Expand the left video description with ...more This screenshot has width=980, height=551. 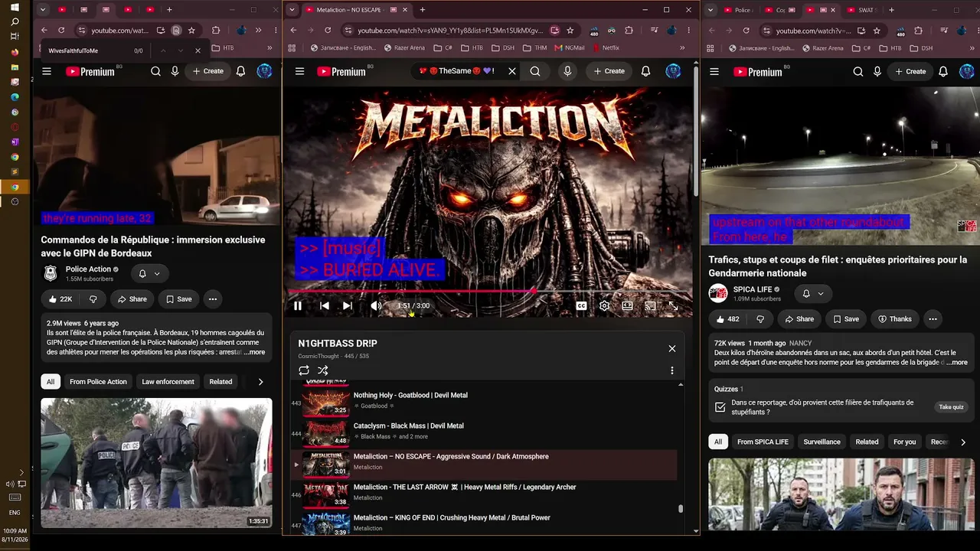click(254, 353)
